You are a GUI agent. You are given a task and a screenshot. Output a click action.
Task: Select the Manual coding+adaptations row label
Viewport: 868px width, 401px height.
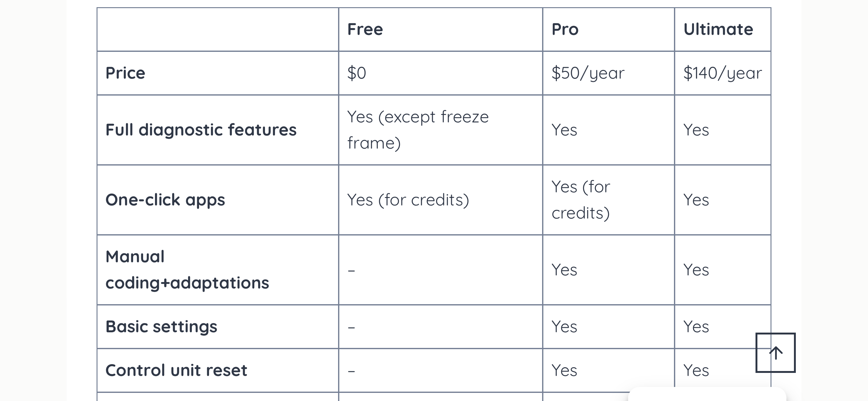(x=187, y=270)
